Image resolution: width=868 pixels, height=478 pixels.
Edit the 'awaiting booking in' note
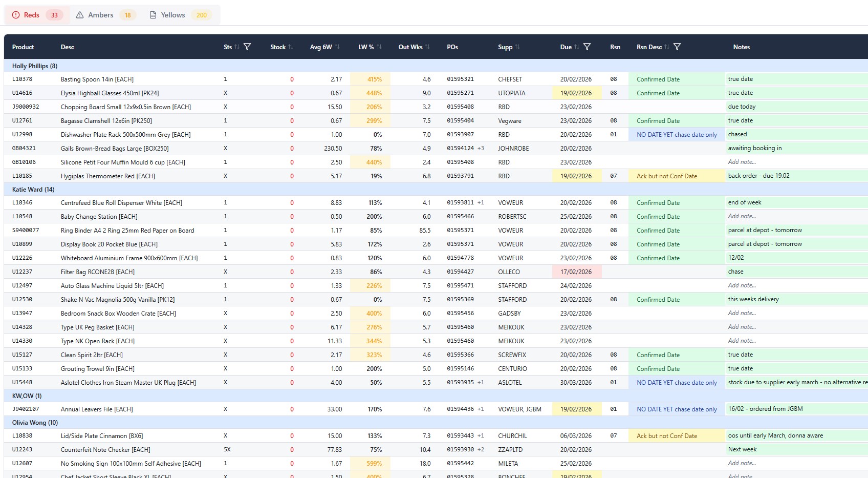click(x=796, y=148)
